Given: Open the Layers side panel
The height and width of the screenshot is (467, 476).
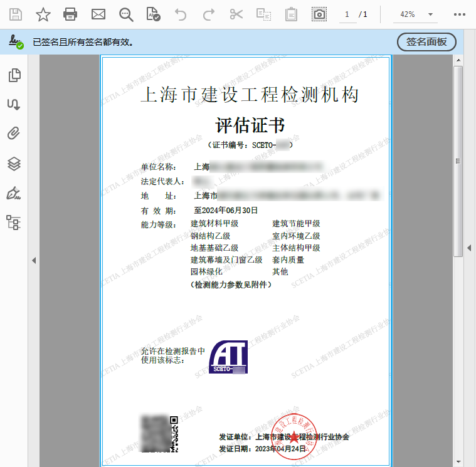Looking at the screenshot, I should tap(14, 164).
